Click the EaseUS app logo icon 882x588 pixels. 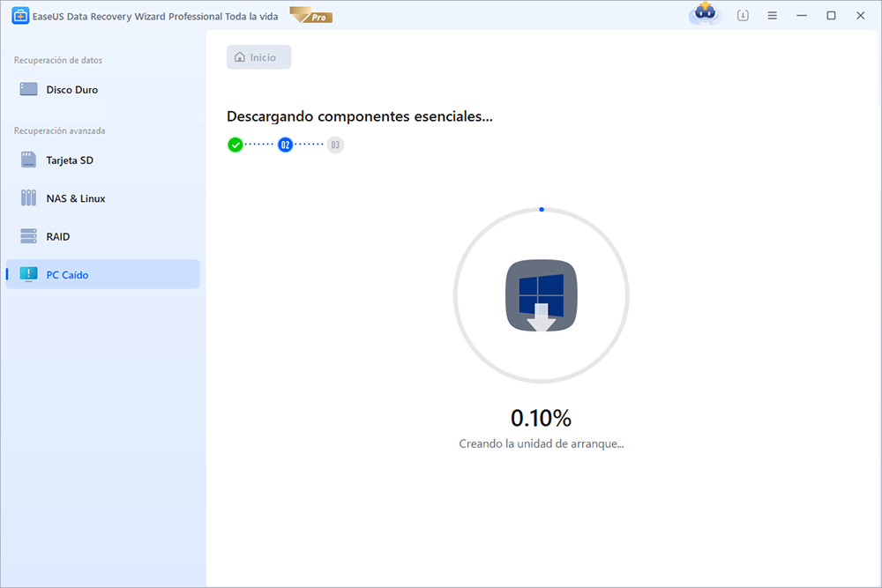coord(20,16)
